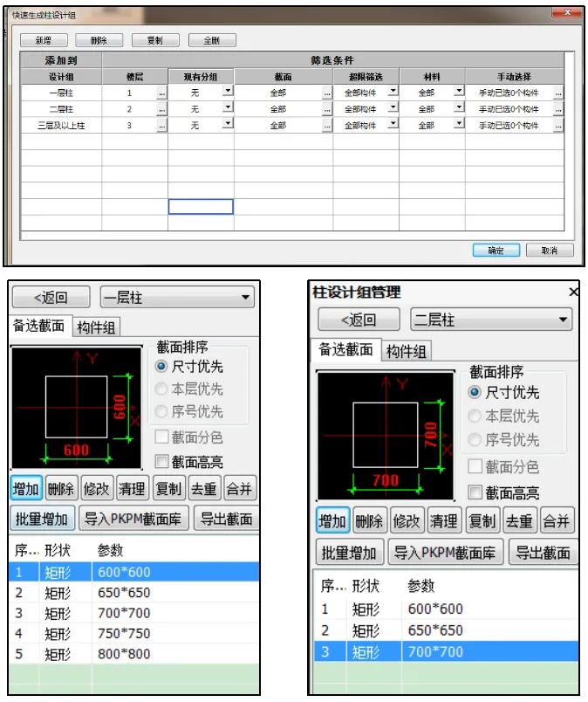
Task: Confirm with the 确定 button
Action: [x=496, y=251]
